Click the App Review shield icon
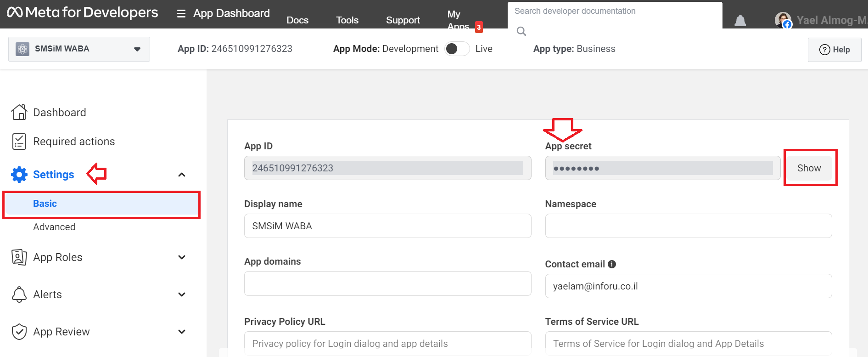Screen dimensions: 868x357 pos(19,332)
